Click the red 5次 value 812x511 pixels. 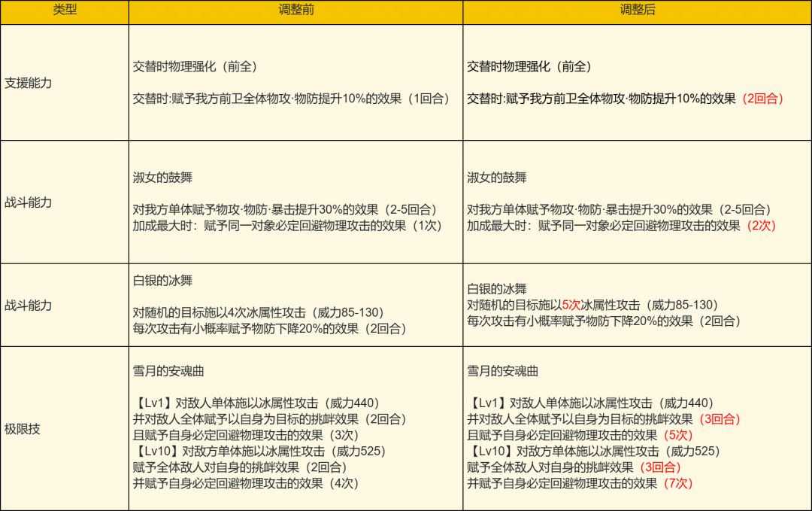[x=571, y=305]
